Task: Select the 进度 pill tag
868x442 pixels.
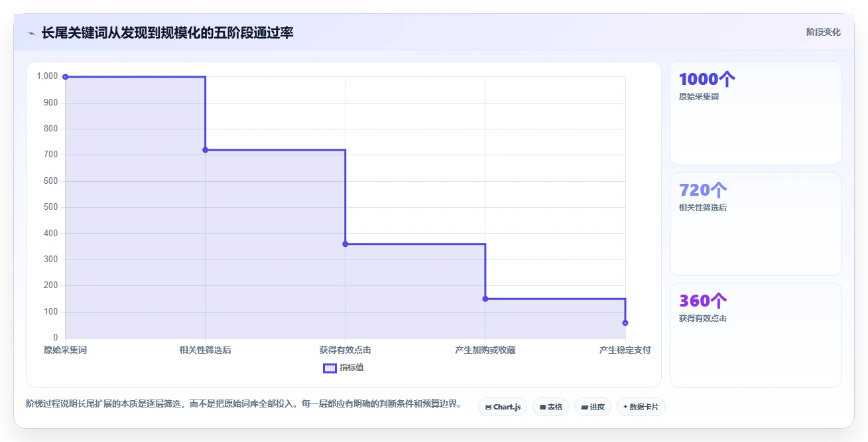Action: [593, 407]
